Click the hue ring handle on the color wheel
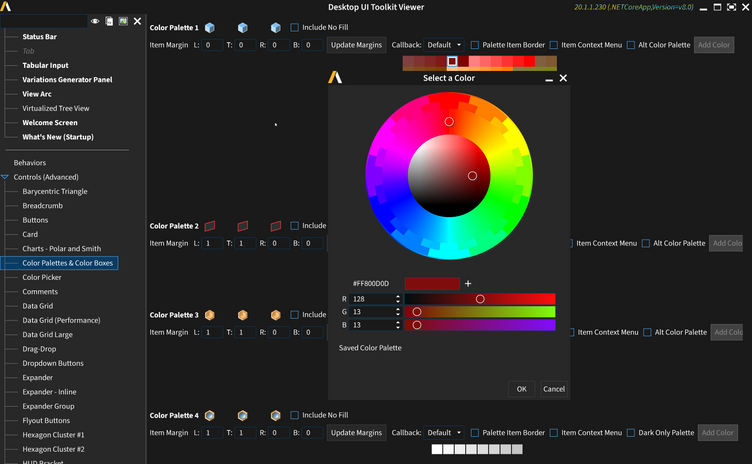The image size is (752, 464). [449, 122]
